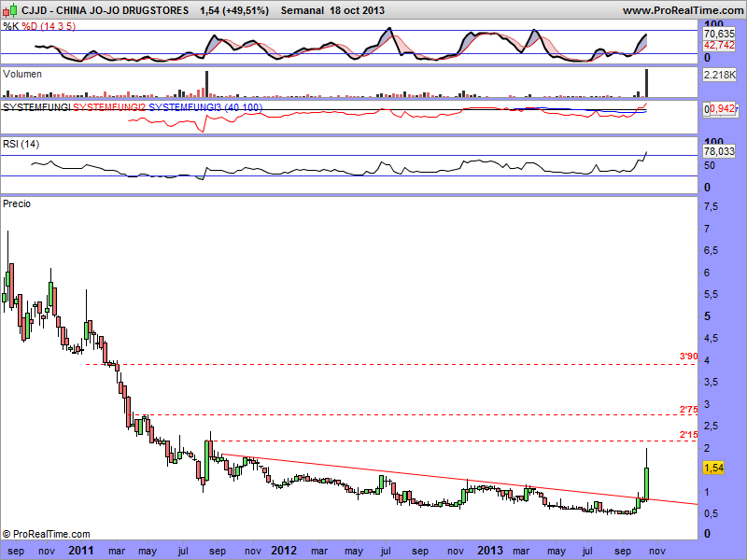This screenshot has width=747, height=560.
Task: Click the 5,5 price axis label
Action: point(711,294)
